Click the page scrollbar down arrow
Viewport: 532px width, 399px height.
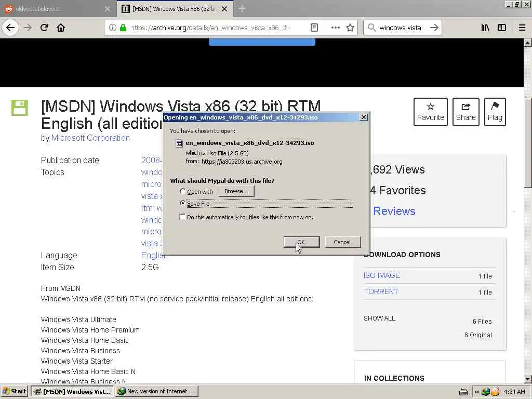point(528,379)
